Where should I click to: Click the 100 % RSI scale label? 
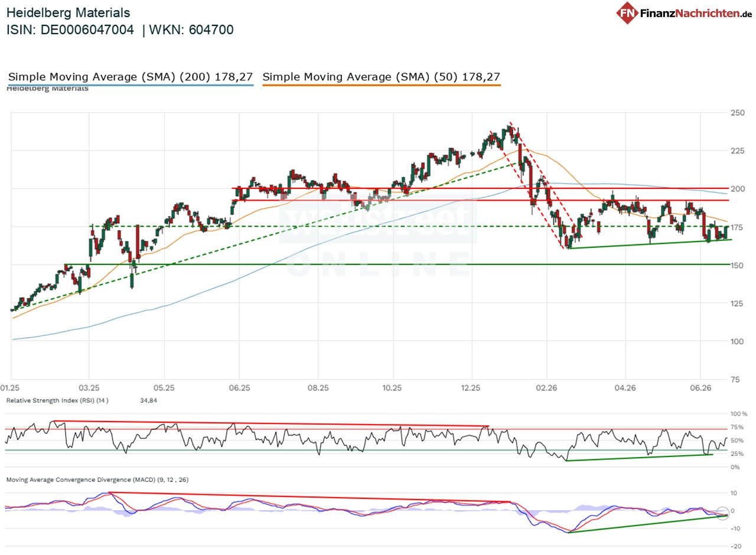click(739, 414)
